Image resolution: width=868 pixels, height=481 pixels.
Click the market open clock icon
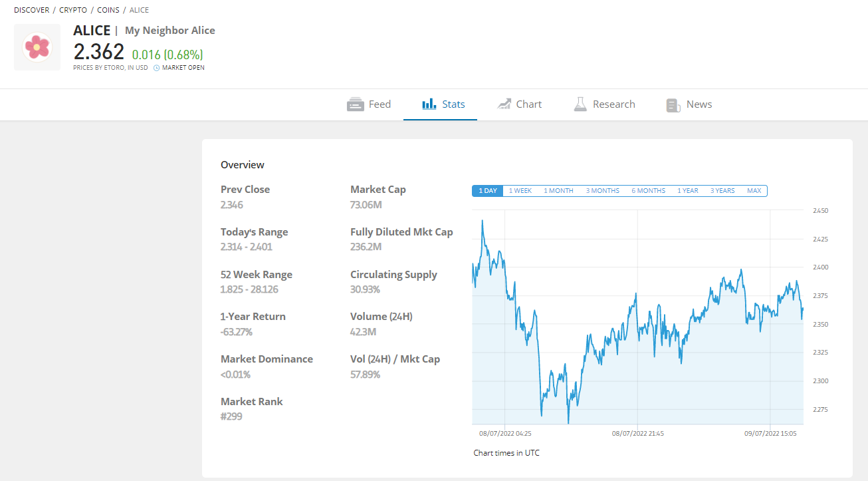[156, 68]
